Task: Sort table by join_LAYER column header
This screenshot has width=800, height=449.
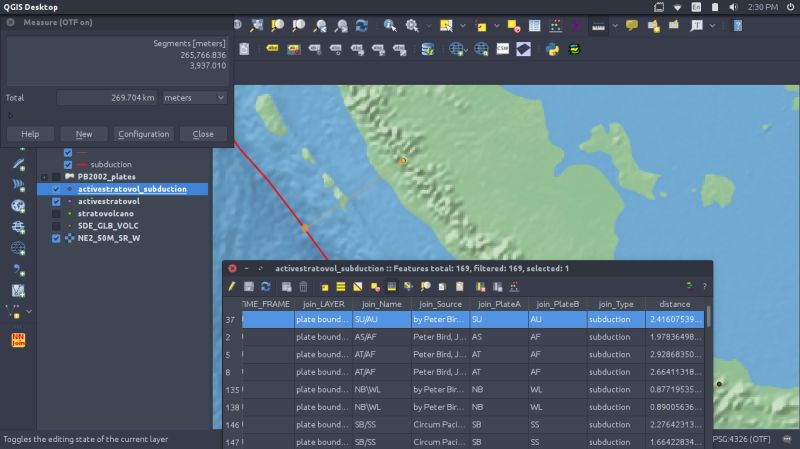Action: click(x=323, y=304)
